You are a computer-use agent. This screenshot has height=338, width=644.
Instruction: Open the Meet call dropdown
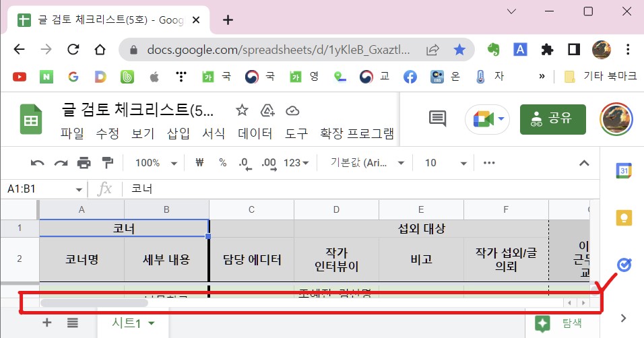[501, 119]
